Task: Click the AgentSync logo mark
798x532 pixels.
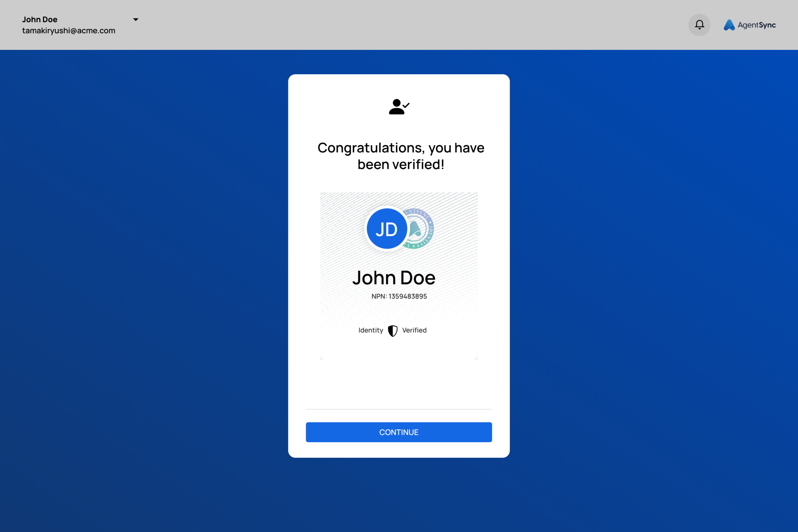Action: coord(729,25)
